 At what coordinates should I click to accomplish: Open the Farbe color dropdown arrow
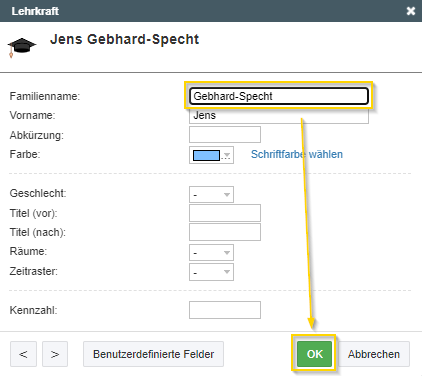point(227,155)
